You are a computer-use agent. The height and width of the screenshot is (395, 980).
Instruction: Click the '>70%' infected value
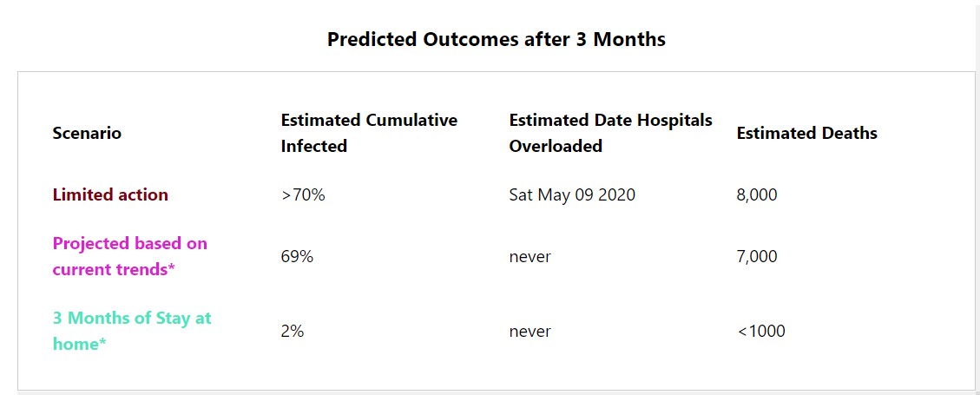[303, 194]
